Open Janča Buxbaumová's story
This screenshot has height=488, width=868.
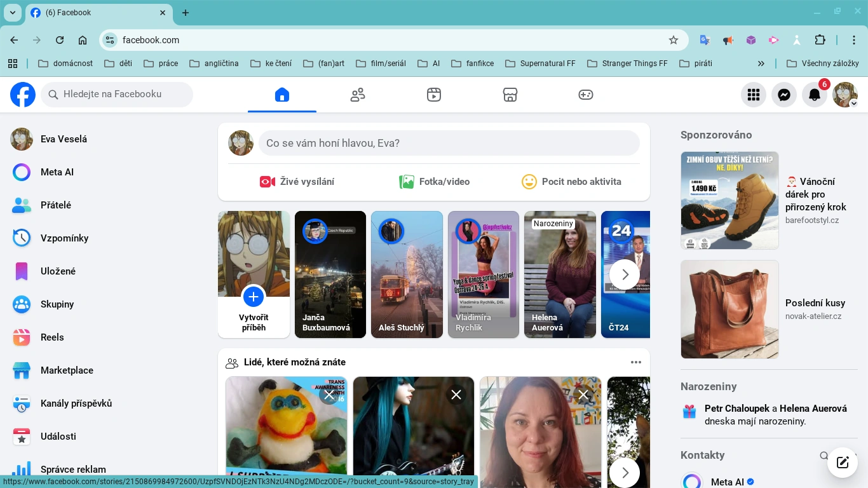tap(330, 274)
